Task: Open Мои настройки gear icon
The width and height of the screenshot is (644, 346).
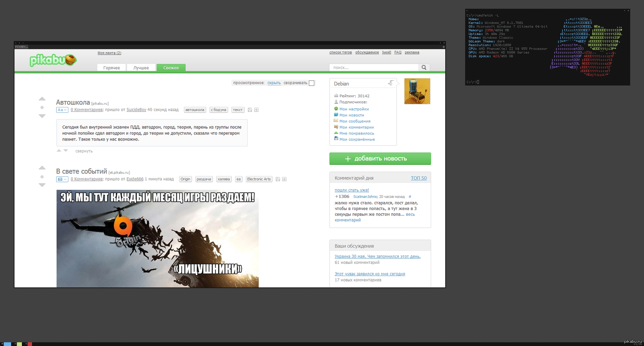Action: (336, 109)
